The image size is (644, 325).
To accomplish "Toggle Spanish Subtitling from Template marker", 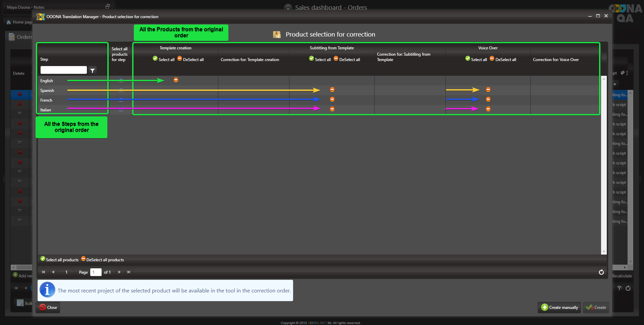I will coord(332,90).
